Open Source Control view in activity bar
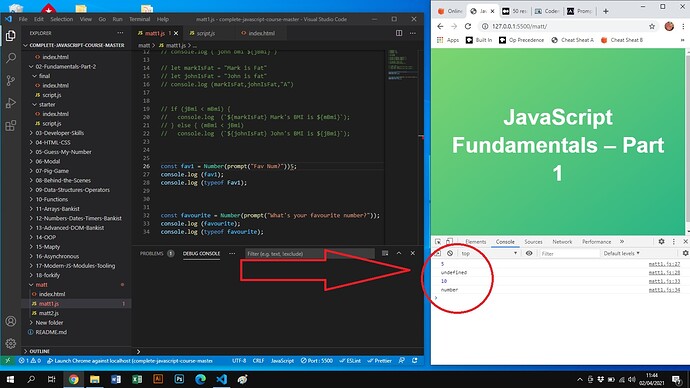This screenshot has height=388, width=690. (11, 81)
